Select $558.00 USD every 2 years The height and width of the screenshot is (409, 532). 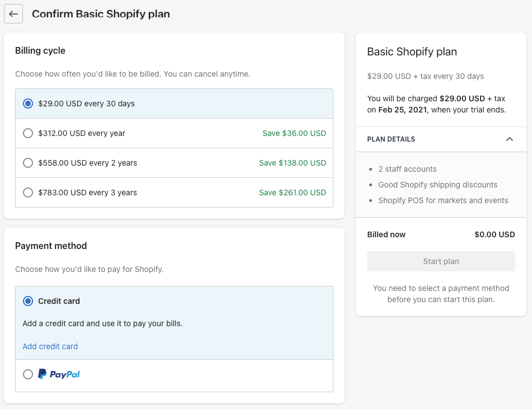(x=28, y=163)
